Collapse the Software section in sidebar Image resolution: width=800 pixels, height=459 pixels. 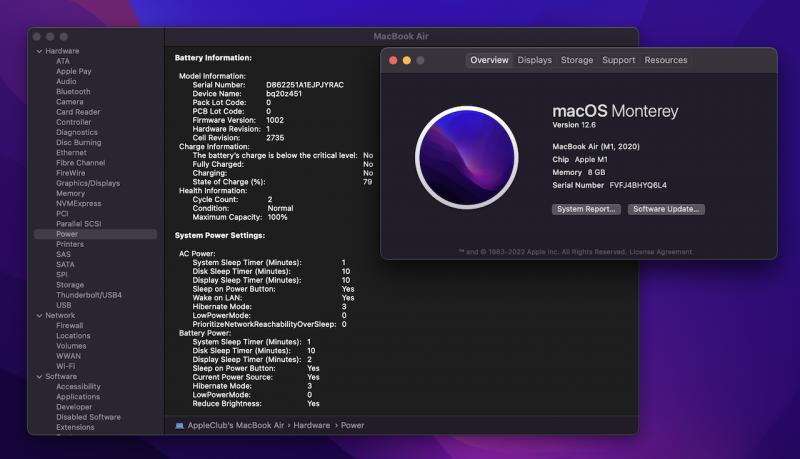(x=39, y=376)
